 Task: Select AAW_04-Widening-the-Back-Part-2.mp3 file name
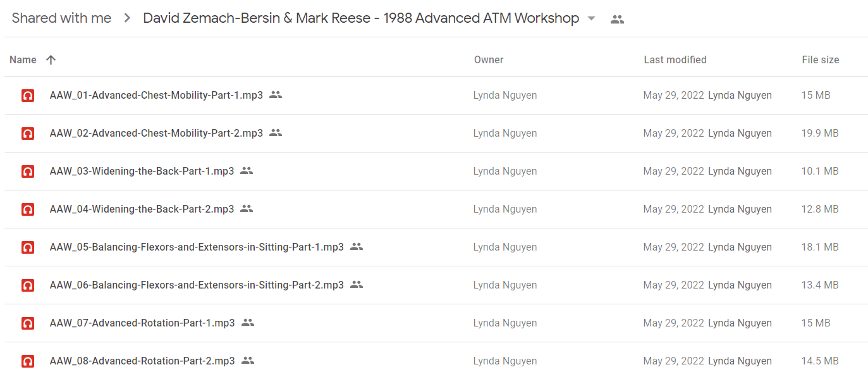click(x=142, y=209)
